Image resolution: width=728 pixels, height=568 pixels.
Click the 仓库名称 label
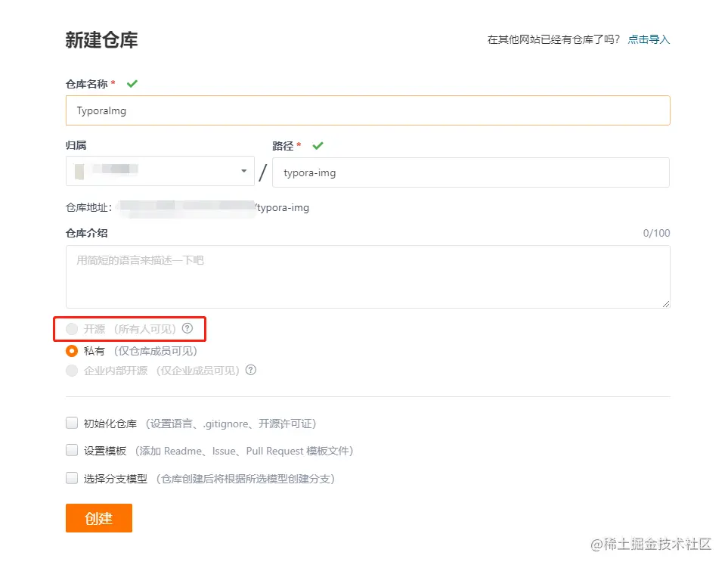coord(87,84)
